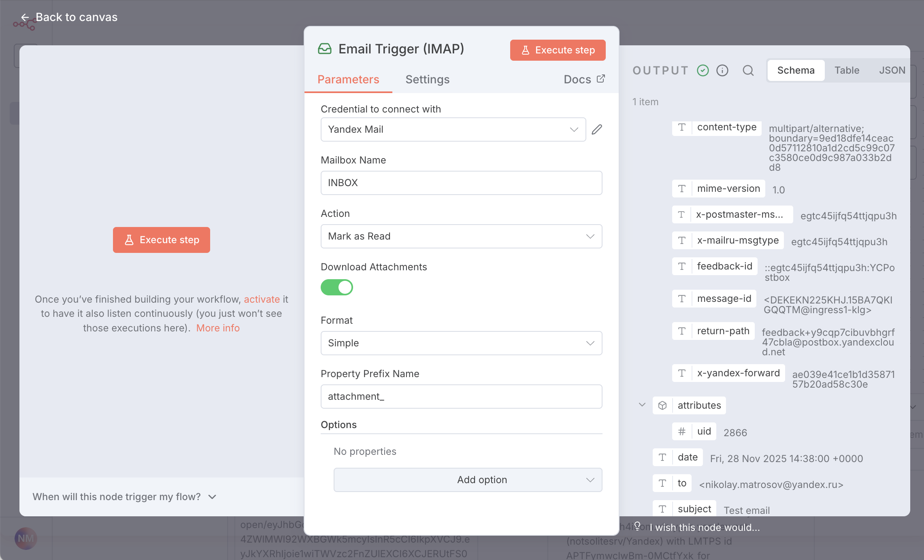This screenshot has height=560, width=924.
Task: Click the output info circle icon
Action: click(x=722, y=70)
